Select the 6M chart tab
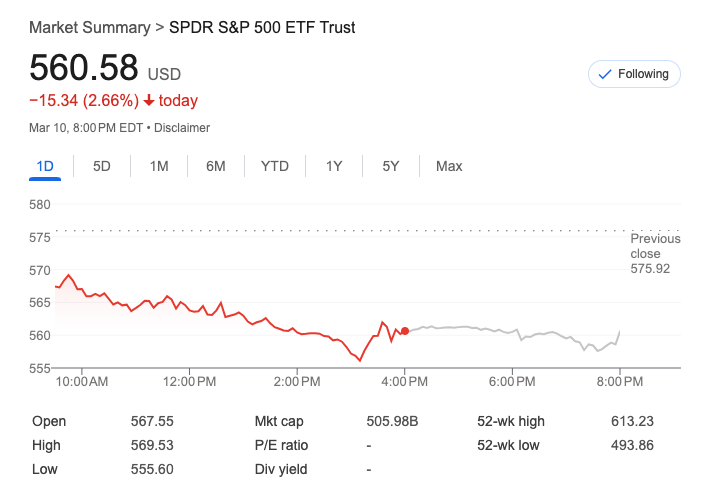Screen dimensions: 702x489 click(x=216, y=166)
